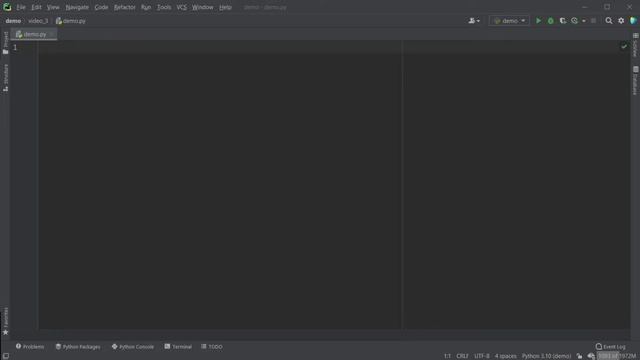This screenshot has width=640, height=360.
Task: Open the Python Packages tool window
Action: tap(78, 347)
